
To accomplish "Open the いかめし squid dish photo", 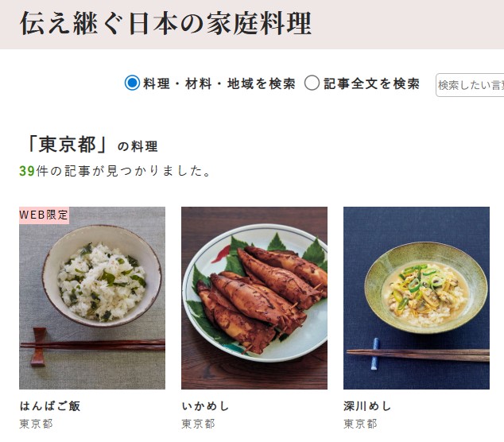I will [x=254, y=298].
